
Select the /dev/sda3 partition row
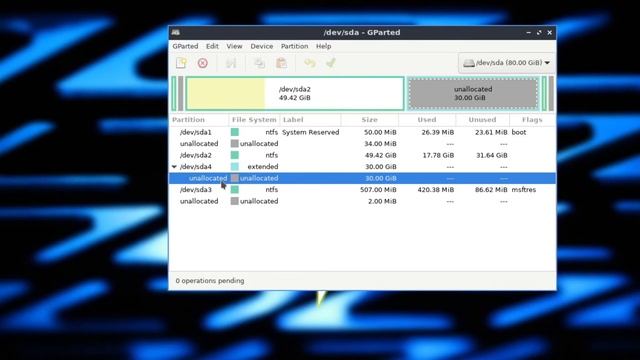(x=362, y=190)
